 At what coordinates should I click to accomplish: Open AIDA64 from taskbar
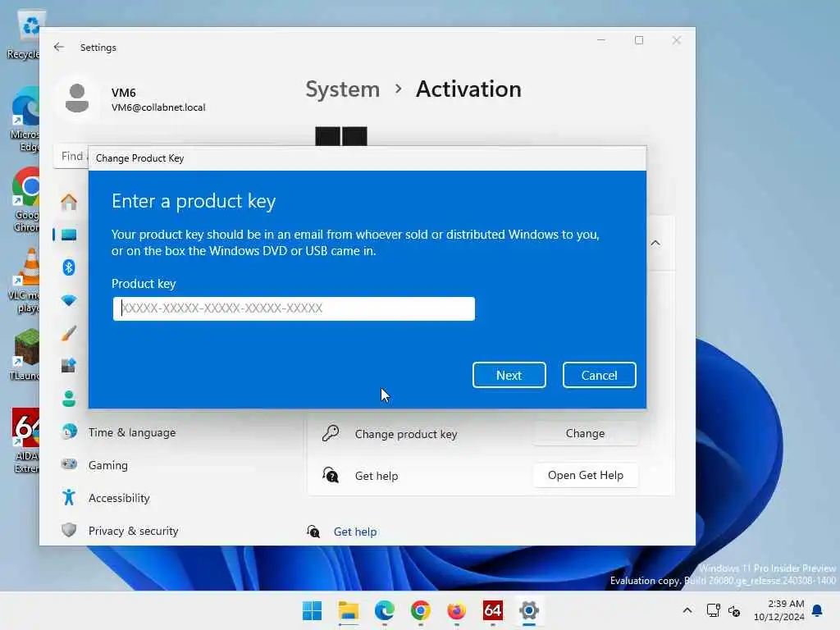point(492,610)
